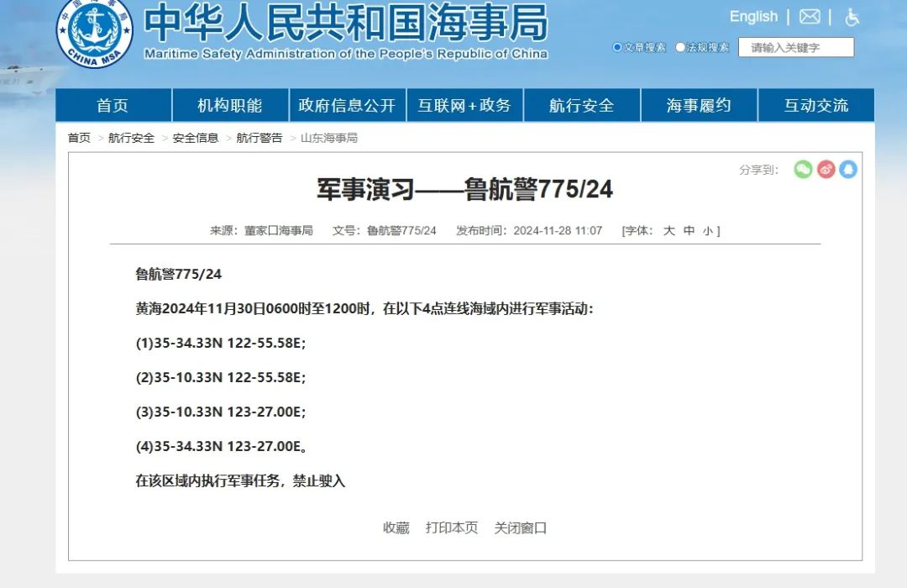Screen dimensions: 907x588
Task: Click the document number 文号：鲁航警775/24
Action: [384, 231]
